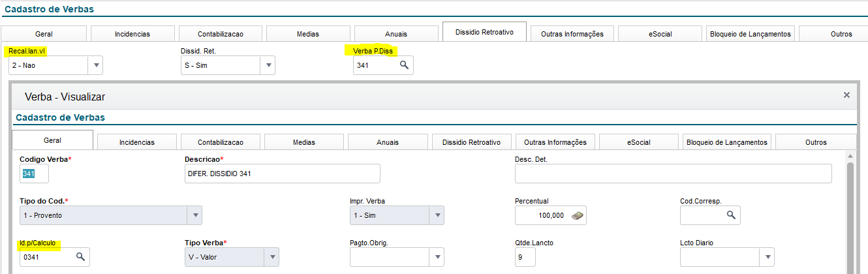Switch to the outer Anuais tab
This screenshot has height=274, width=868.
click(x=395, y=34)
